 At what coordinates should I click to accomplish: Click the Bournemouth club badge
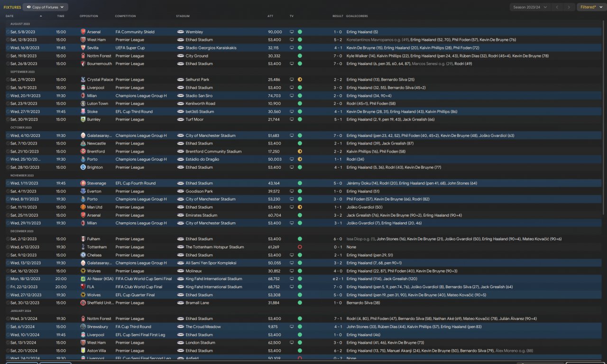(83, 64)
